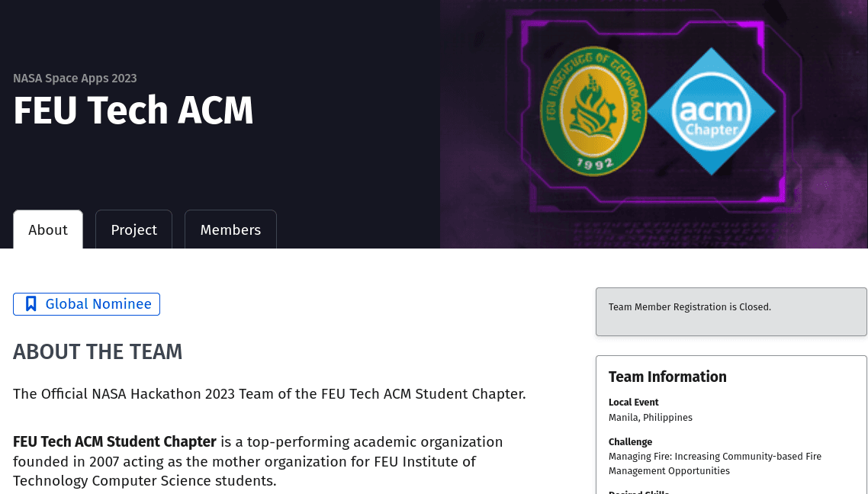Click the FEU Tech ACM page title
This screenshot has width=868, height=494.
133,111
